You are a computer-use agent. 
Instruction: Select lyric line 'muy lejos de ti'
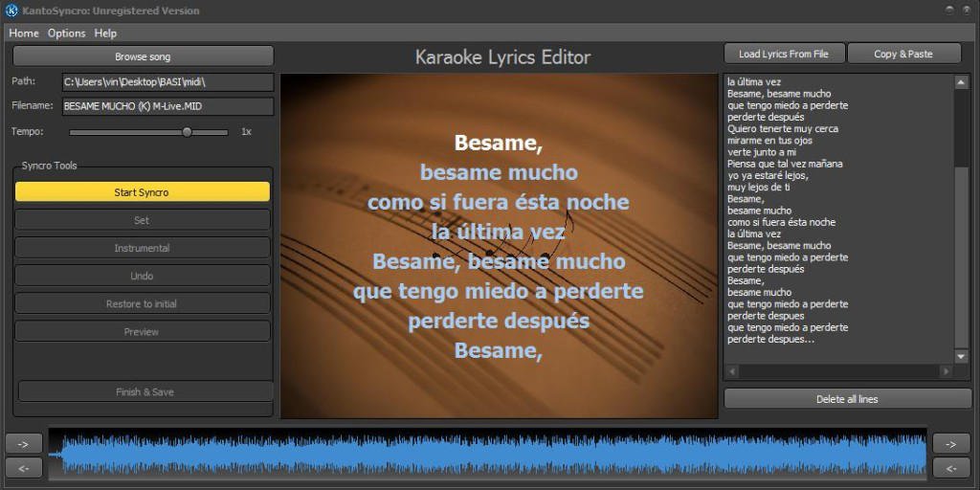[x=759, y=188]
